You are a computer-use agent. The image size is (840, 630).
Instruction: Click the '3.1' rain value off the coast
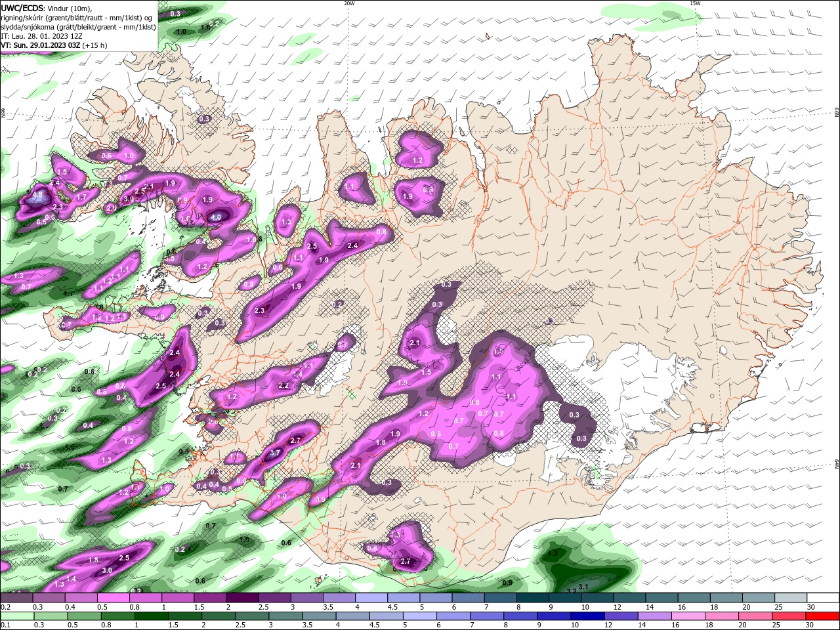(583, 586)
